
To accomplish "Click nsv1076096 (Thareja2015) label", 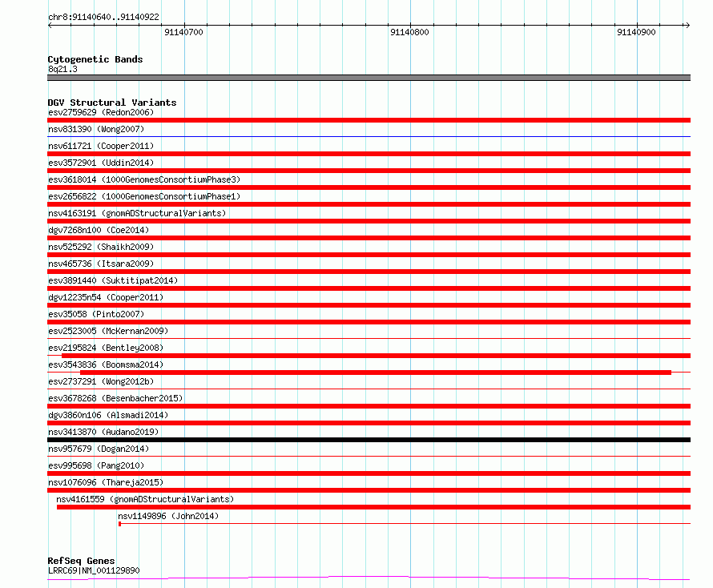I will point(106,482).
